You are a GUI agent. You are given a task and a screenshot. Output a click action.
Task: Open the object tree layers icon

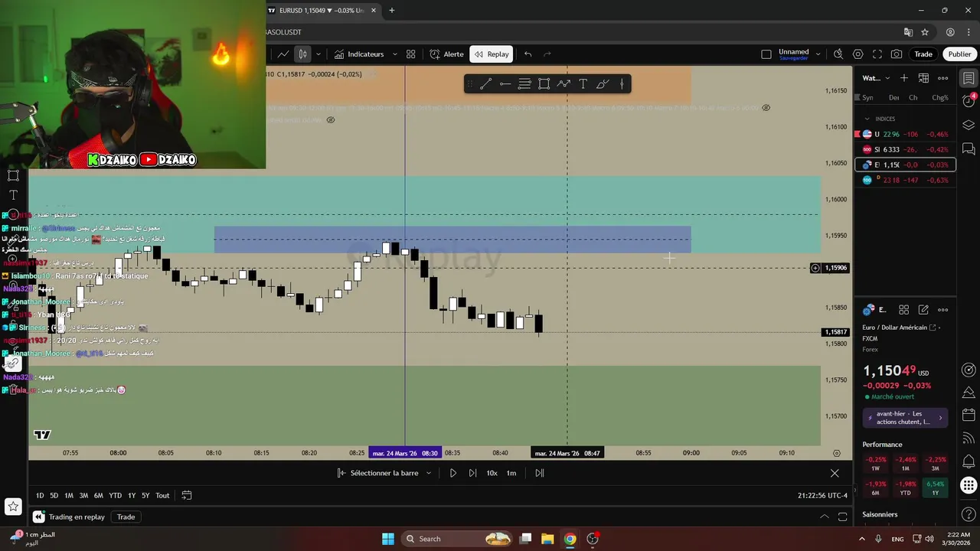click(969, 125)
